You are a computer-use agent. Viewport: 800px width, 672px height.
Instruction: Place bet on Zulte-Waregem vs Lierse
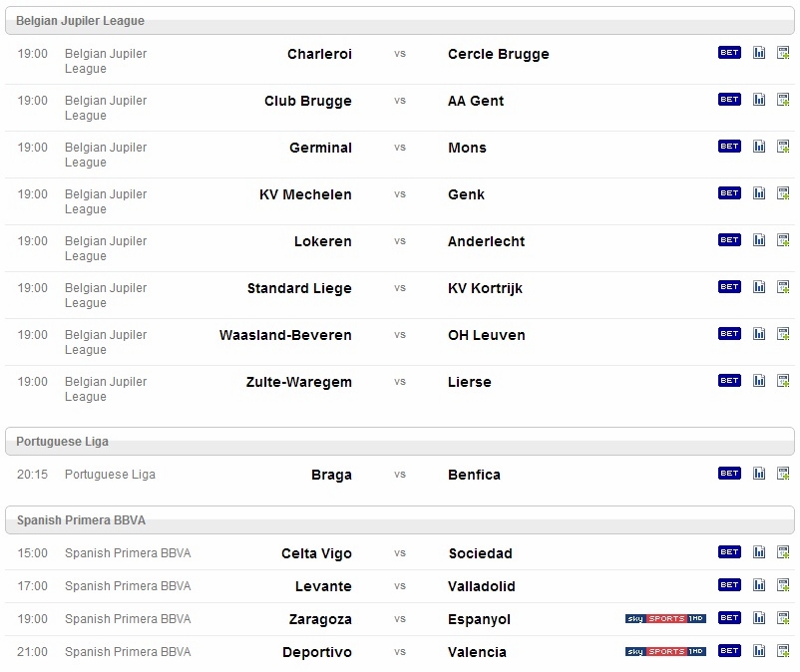[x=729, y=381]
